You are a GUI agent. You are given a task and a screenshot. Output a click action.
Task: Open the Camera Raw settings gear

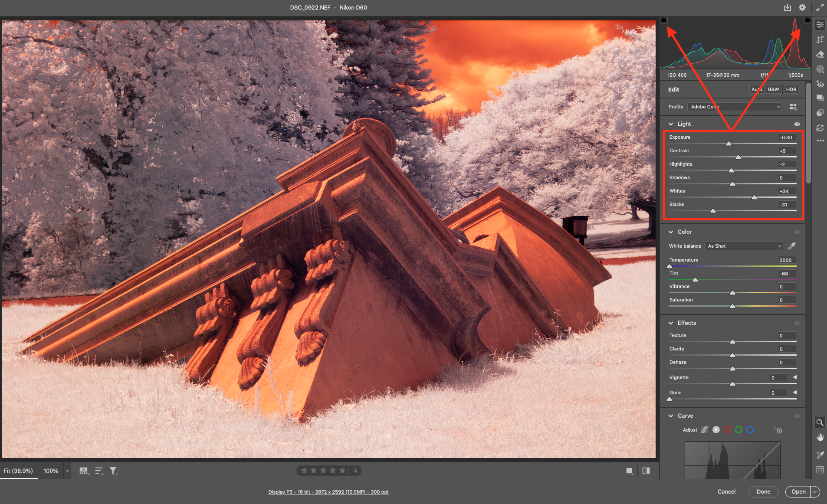click(802, 7)
